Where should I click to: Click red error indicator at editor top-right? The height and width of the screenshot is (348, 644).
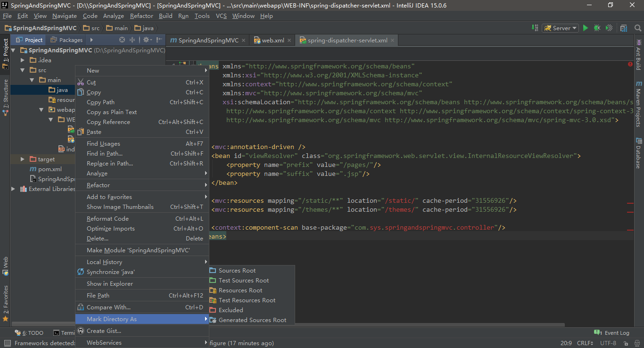coord(630,64)
